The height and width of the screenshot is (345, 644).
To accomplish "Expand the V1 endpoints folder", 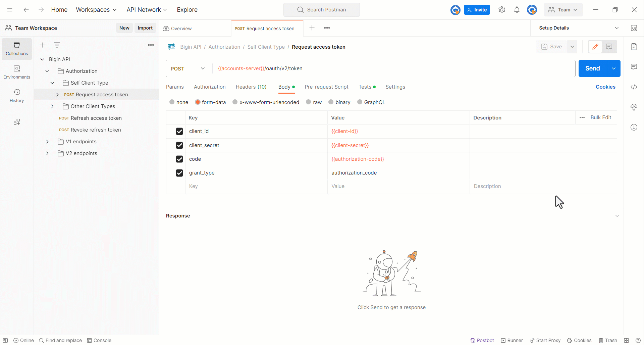I will pos(47,142).
